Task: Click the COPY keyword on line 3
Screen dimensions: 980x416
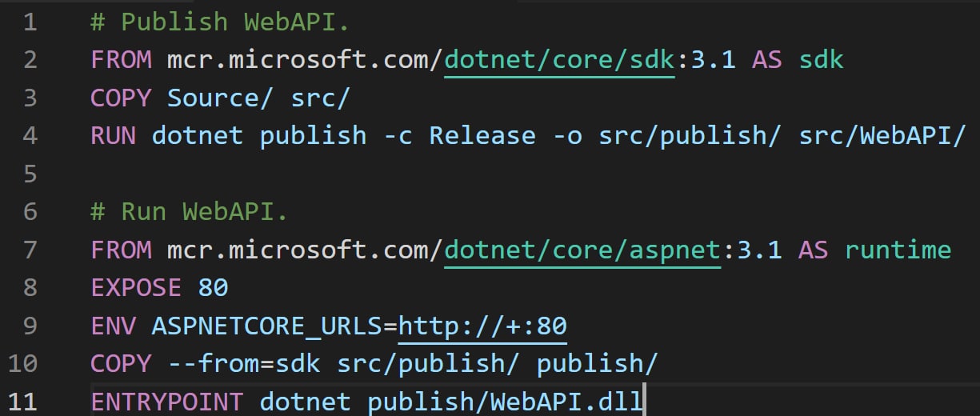Action: click(121, 98)
